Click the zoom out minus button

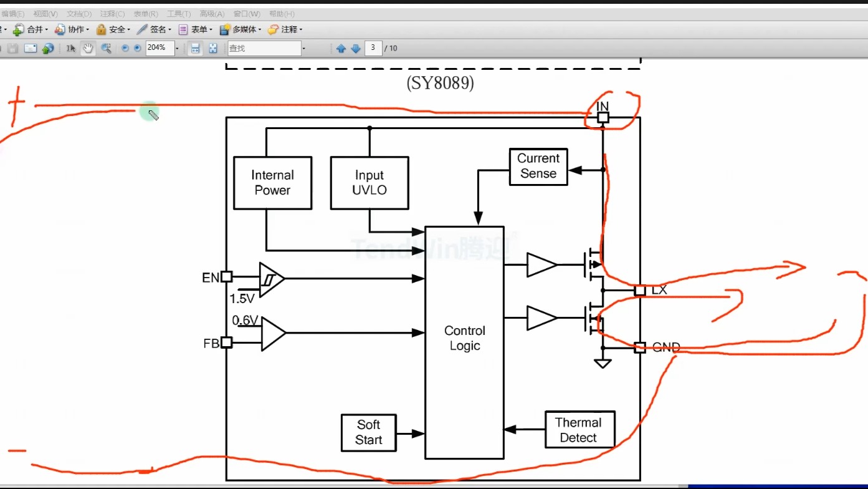click(125, 48)
